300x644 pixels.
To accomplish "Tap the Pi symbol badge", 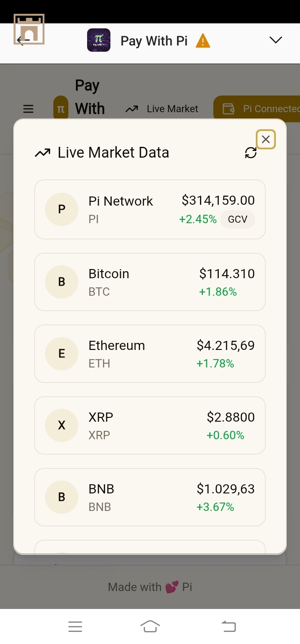I will 61,109.
